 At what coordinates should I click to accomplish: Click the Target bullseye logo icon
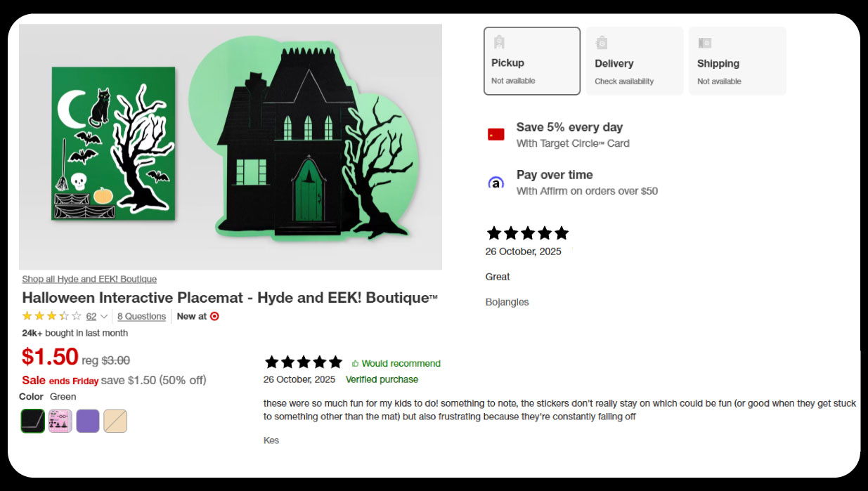(214, 316)
